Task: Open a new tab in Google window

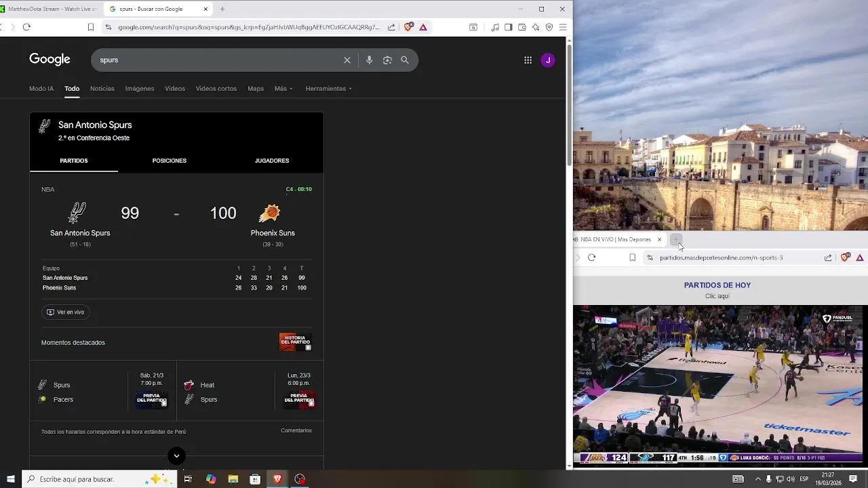Action: pos(222,9)
